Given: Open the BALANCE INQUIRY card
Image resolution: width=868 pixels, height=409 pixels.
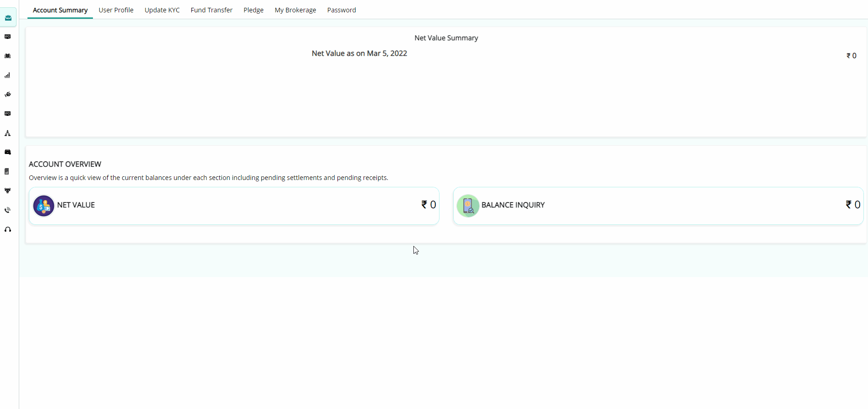Looking at the screenshot, I should [658, 206].
